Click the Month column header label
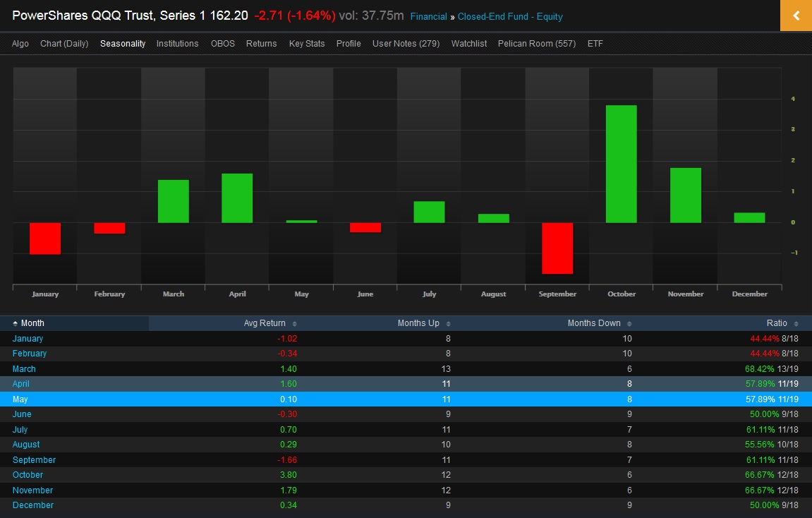 tap(32, 323)
